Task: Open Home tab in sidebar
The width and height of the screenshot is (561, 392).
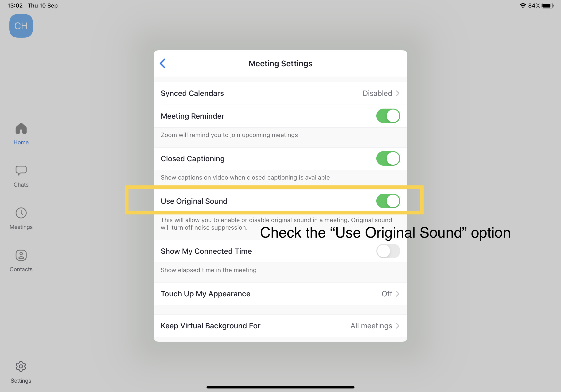Action: 21,133
